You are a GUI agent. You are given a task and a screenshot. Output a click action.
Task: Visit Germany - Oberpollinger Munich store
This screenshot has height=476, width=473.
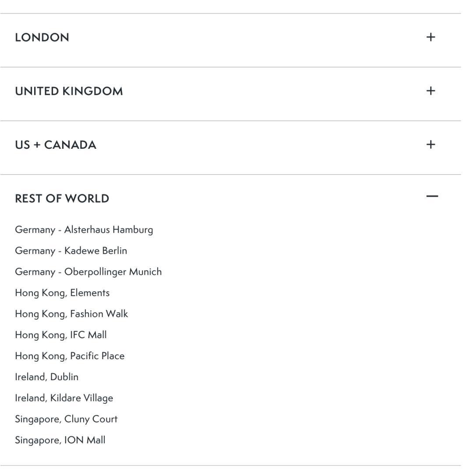(x=88, y=272)
